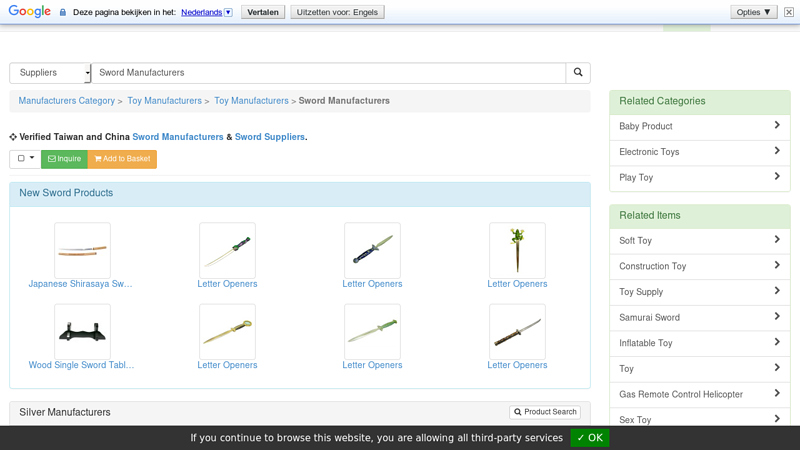The height and width of the screenshot is (450, 800).
Task: Open the Suppliers search type dropdown
Action: tap(50, 73)
